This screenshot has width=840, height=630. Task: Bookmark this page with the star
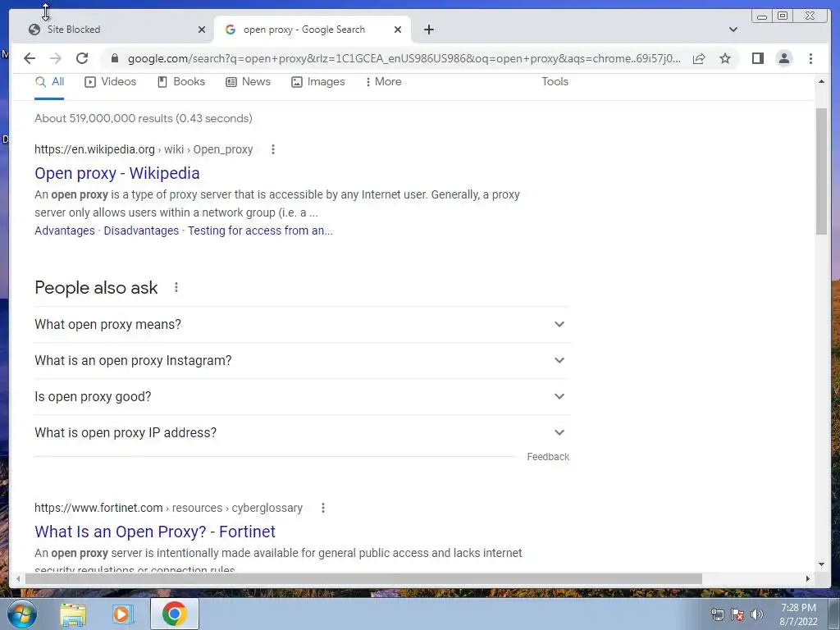coord(725,58)
